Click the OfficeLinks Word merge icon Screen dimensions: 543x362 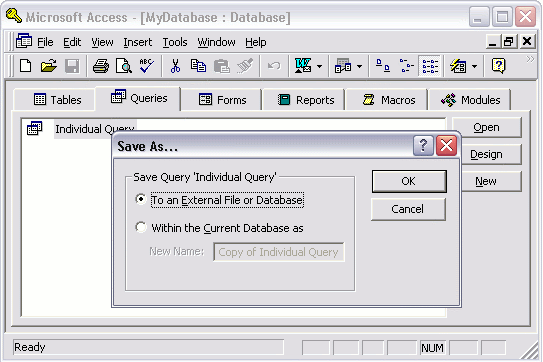click(x=303, y=66)
